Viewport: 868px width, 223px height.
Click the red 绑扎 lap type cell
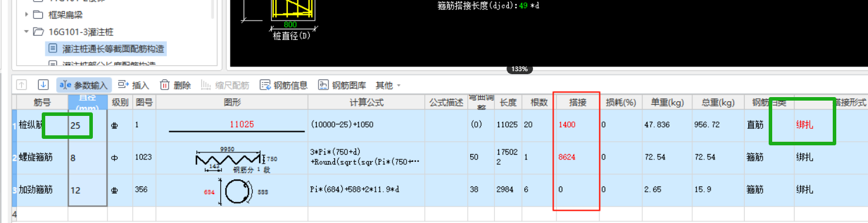point(805,125)
